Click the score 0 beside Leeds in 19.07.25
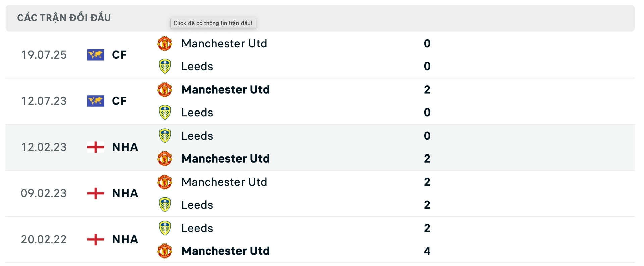 pos(427,66)
